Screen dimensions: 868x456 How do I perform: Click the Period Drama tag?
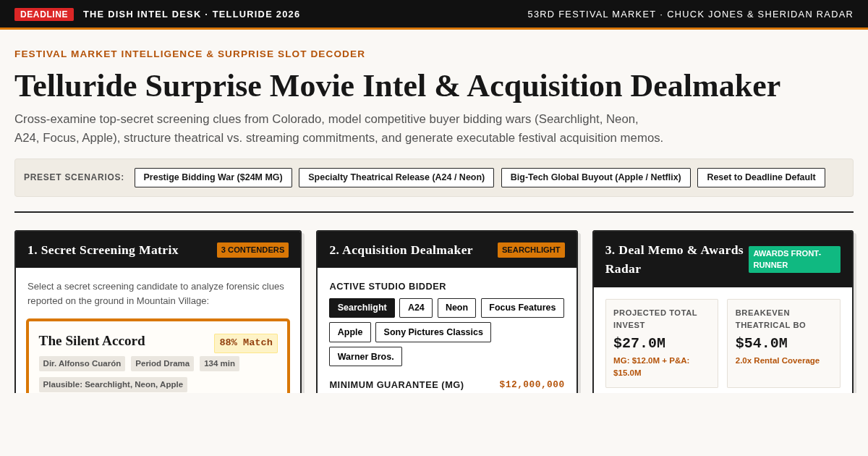tap(162, 364)
